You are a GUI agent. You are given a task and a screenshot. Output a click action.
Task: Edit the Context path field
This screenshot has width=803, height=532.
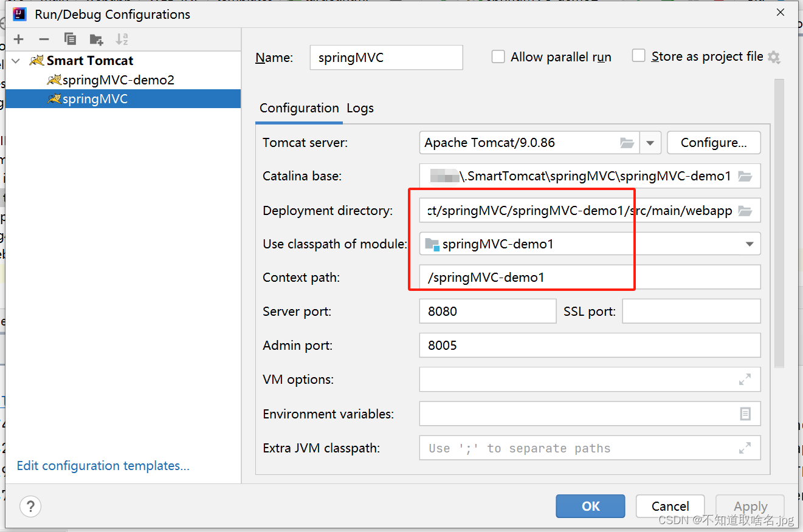coord(590,278)
